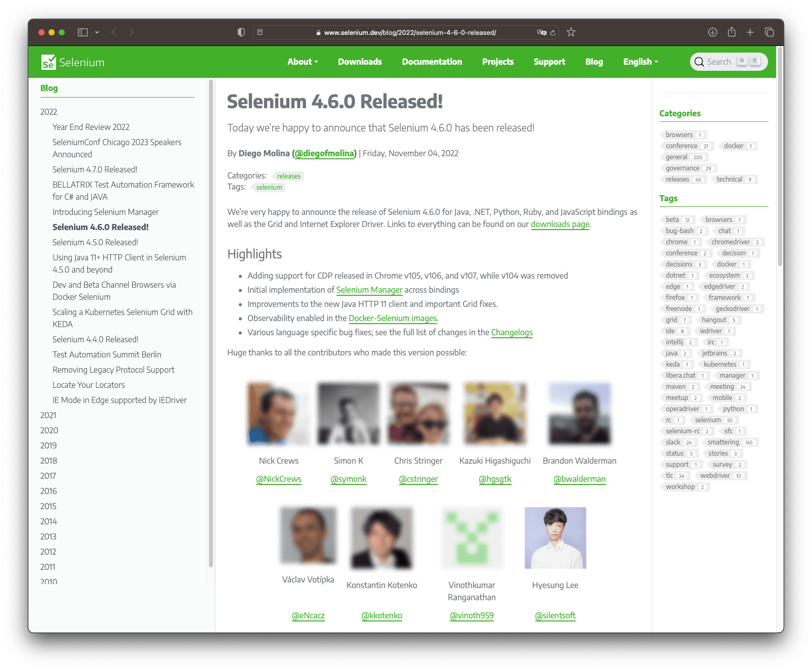812x670 pixels.
Task: Open the Changelogs link
Action: [512, 332]
